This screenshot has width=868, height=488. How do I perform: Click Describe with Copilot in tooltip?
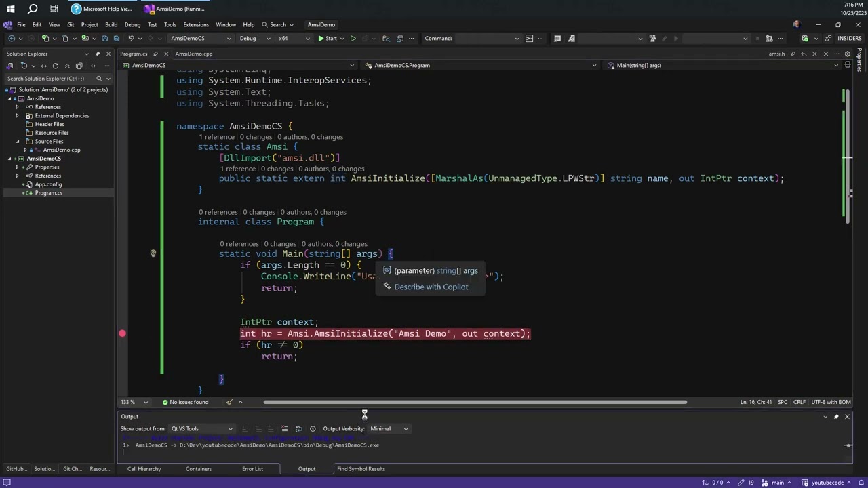click(431, 287)
